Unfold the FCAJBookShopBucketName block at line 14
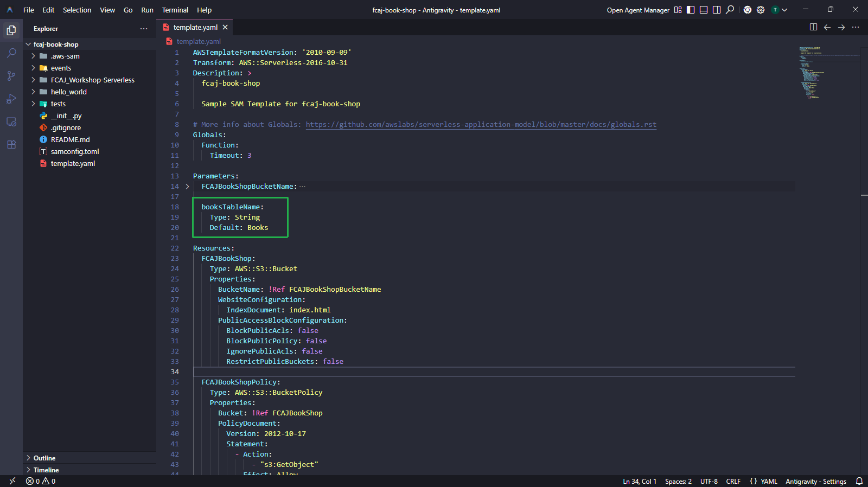 187,187
